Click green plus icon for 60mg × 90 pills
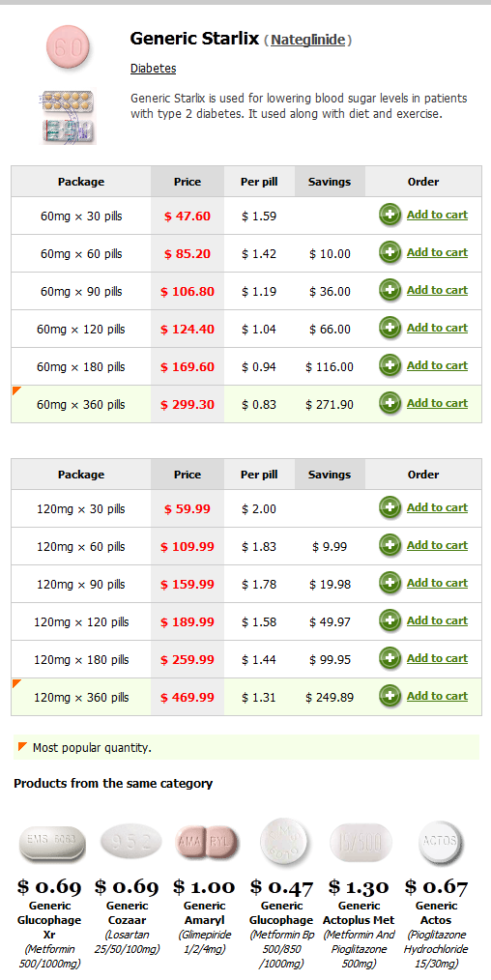 (x=390, y=291)
